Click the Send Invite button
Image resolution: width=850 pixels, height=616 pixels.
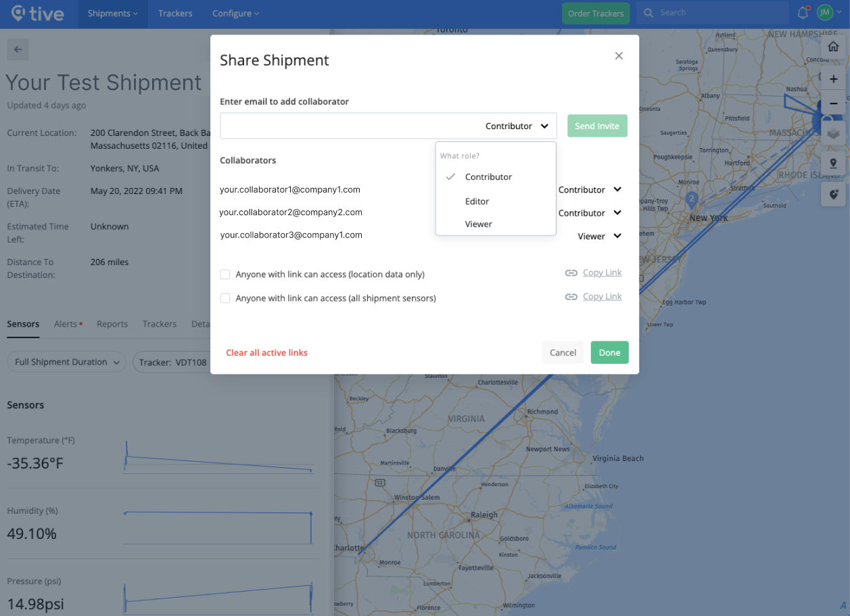pos(597,126)
